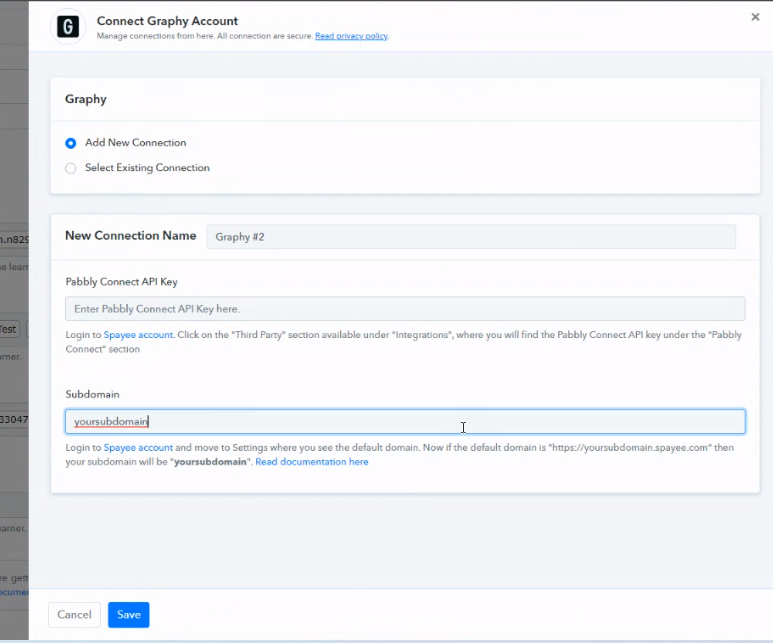Screen dimensions: 773x643
Task: Click the Connect Graphy Account title
Action: click(167, 21)
